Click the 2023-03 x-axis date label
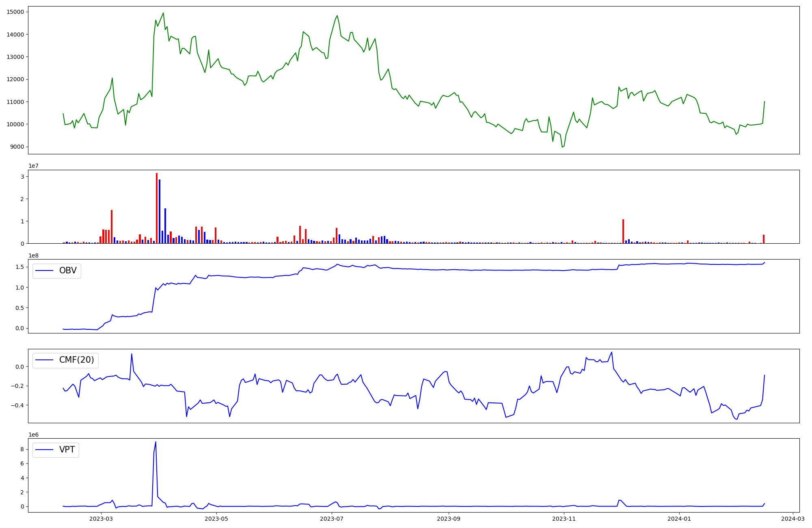Image resolution: width=812 pixels, height=528 pixels. click(x=101, y=519)
